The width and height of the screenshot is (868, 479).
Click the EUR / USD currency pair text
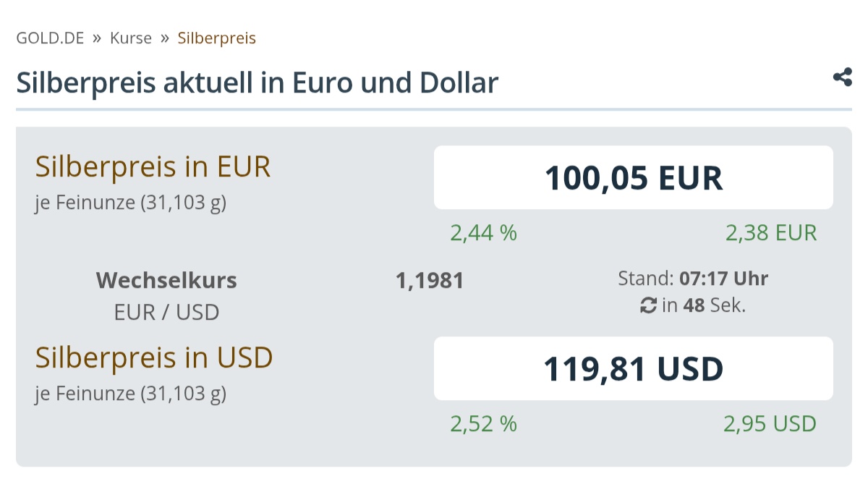(x=166, y=313)
